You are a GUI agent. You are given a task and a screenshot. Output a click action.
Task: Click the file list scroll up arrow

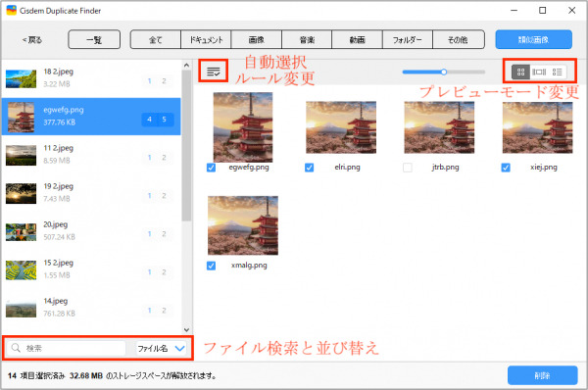click(x=187, y=66)
